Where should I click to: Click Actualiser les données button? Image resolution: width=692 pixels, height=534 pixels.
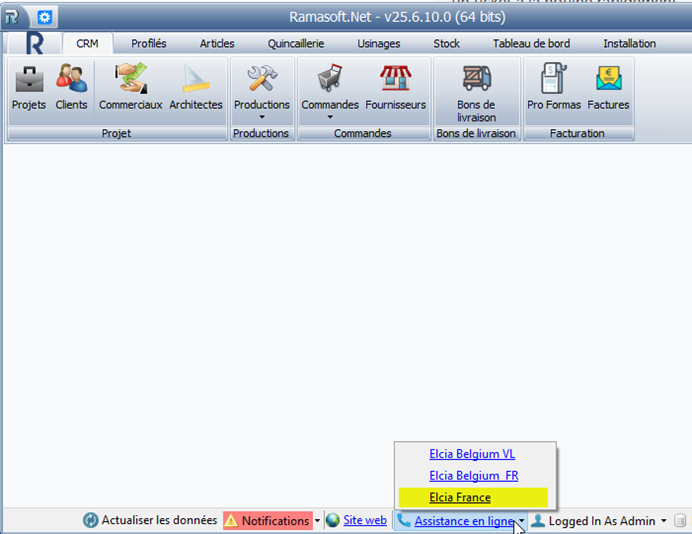coord(150,521)
